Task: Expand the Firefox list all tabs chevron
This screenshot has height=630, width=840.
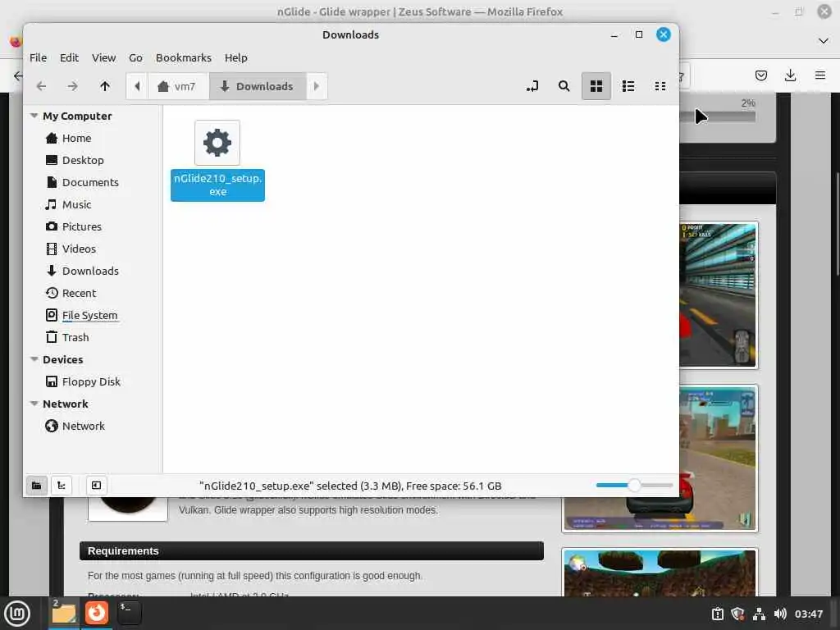Action: [824, 41]
